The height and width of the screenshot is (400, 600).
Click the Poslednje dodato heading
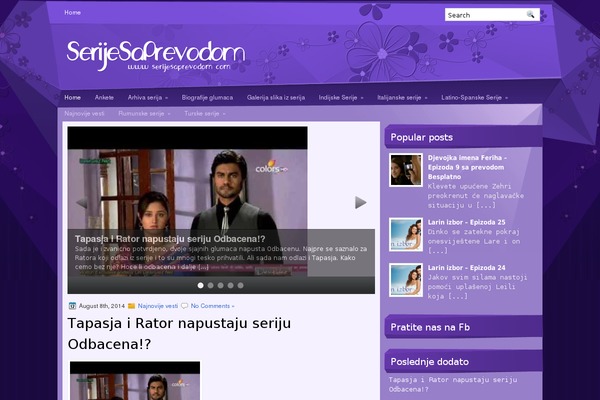coord(429,362)
